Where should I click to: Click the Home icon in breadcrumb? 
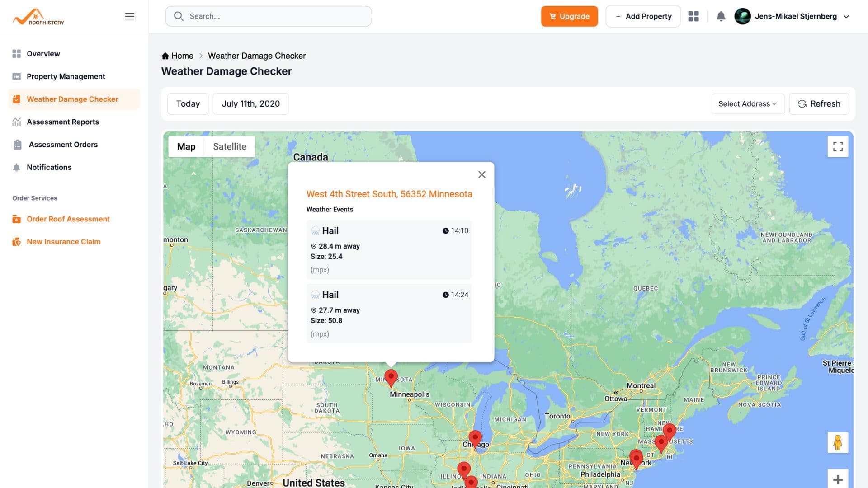(165, 56)
